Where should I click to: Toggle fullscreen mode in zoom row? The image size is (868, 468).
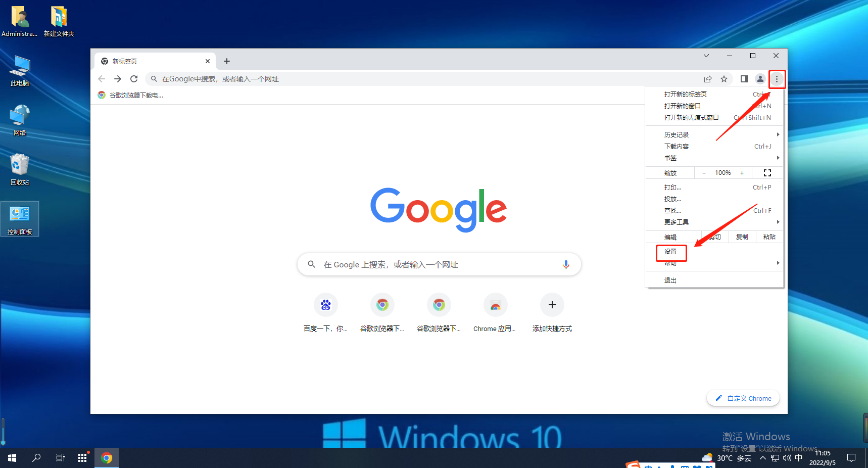tap(767, 173)
